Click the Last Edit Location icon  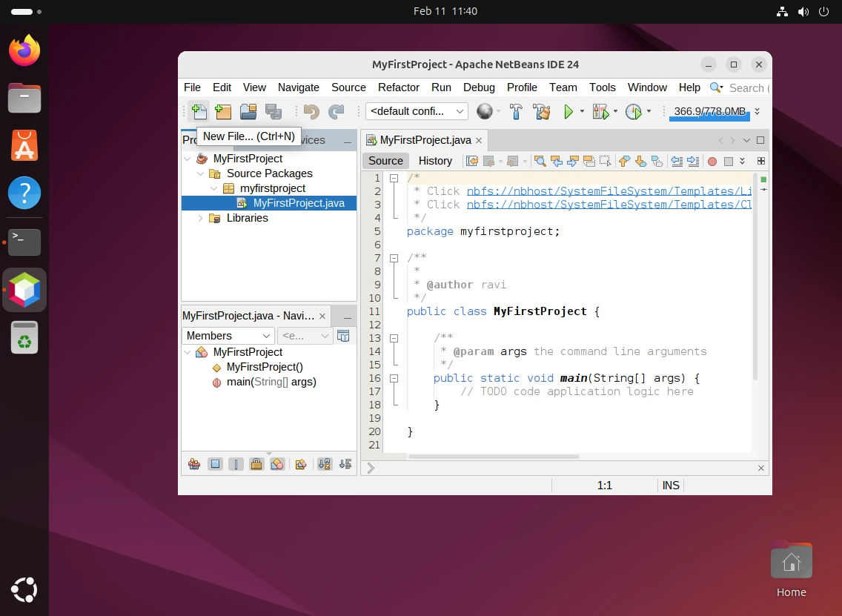coord(471,161)
